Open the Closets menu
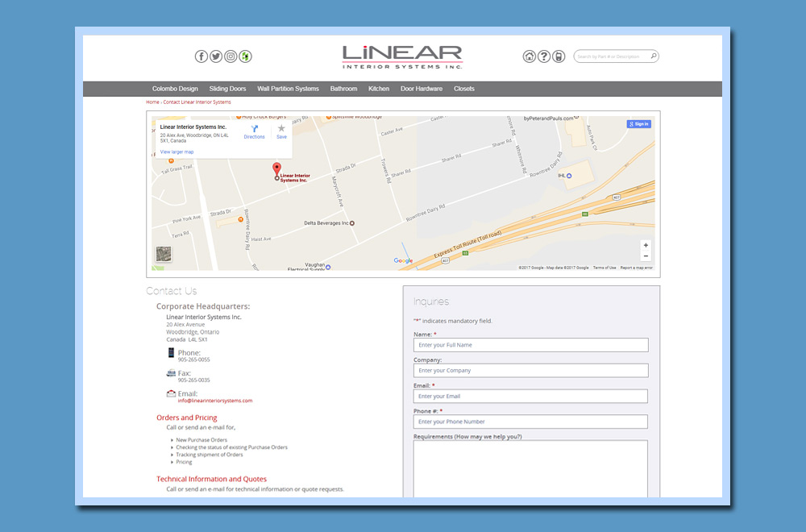 (x=464, y=89)
